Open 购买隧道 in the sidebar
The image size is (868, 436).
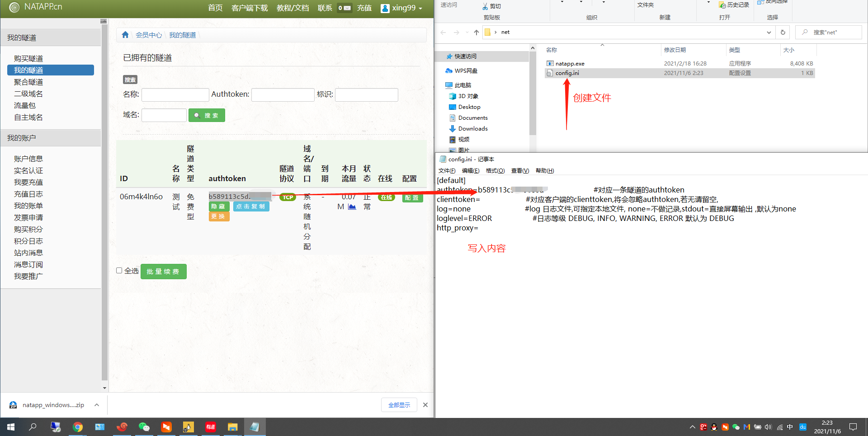tap(28, 59)
